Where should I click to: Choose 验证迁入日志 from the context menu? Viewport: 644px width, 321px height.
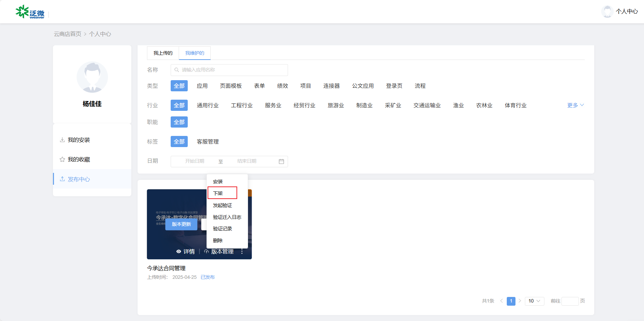click(x=227, y=217)
